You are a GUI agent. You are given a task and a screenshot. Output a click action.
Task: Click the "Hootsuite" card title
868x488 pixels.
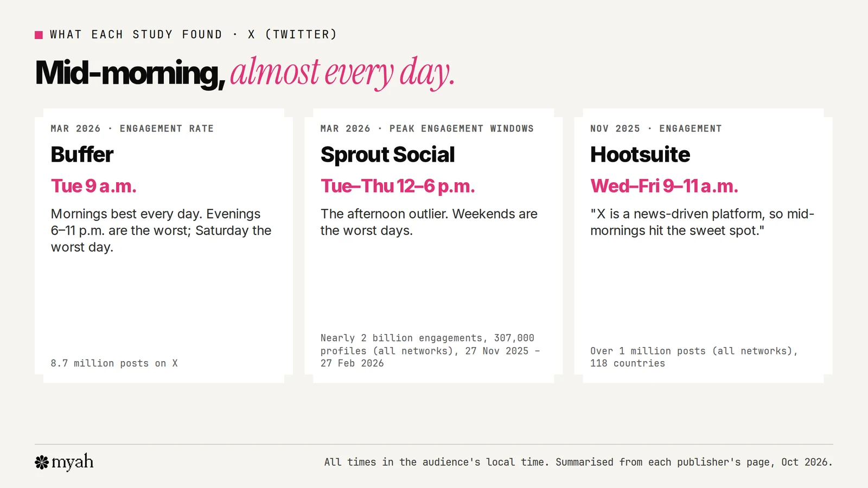[640, 155]
